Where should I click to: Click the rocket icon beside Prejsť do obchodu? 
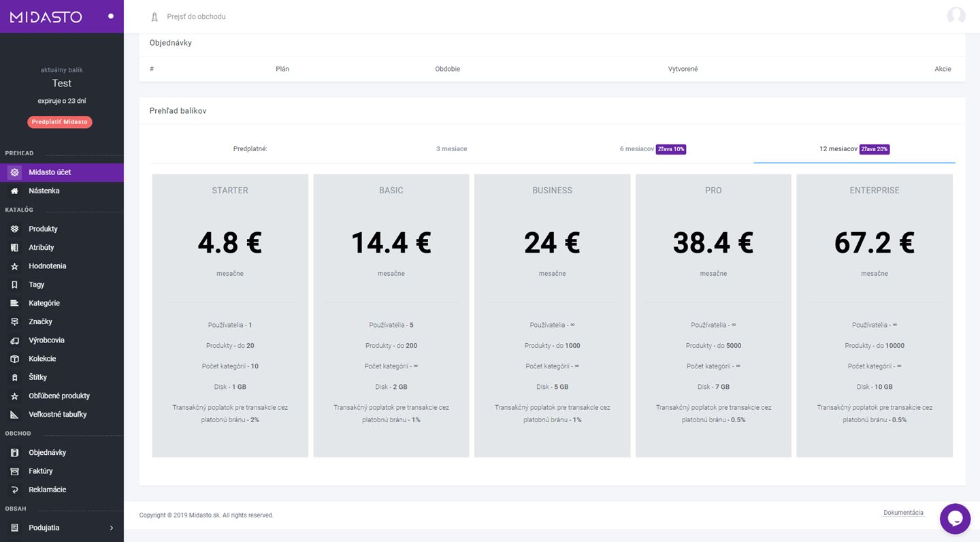(154, 17)
